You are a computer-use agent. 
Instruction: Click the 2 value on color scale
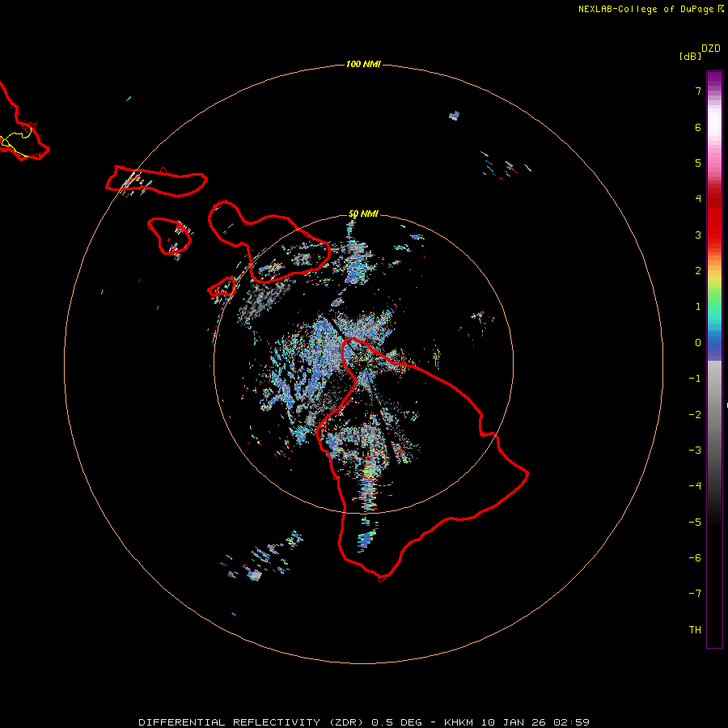698,271
